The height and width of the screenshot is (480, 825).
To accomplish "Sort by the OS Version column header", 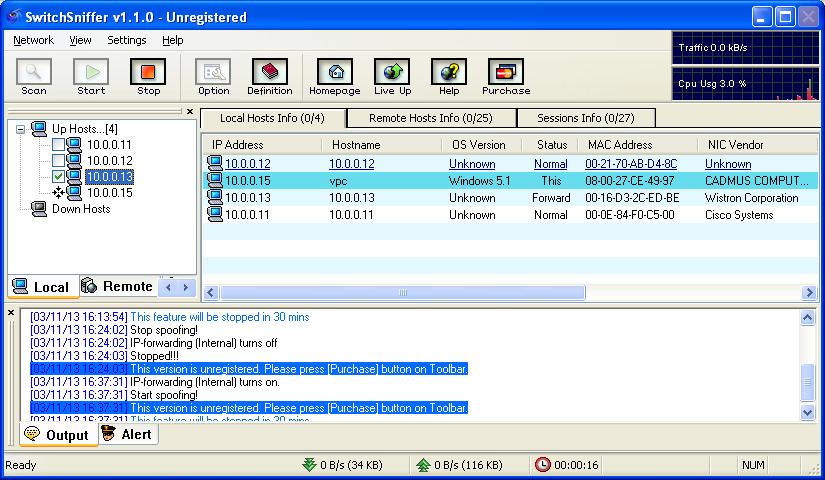I will [x=481, y=145].
